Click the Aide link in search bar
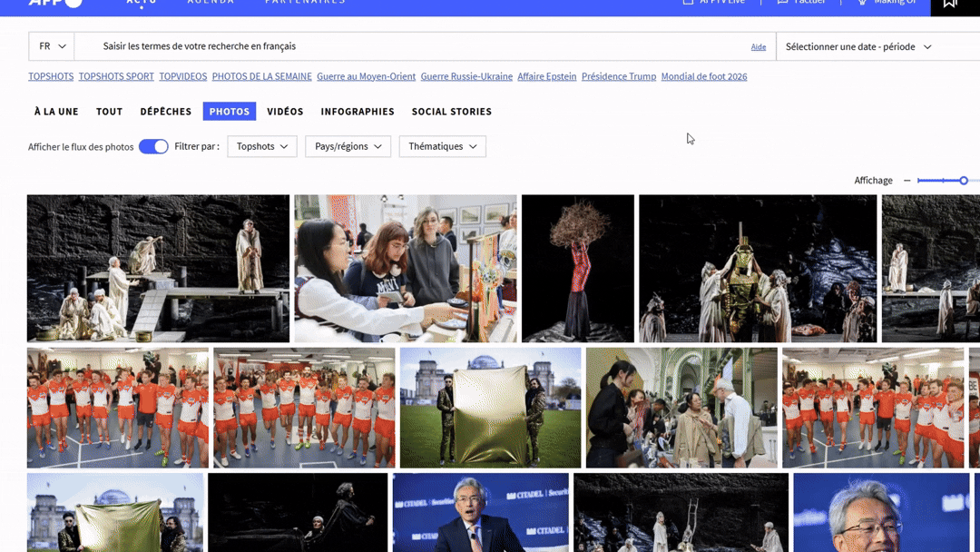 coord(758,47)
